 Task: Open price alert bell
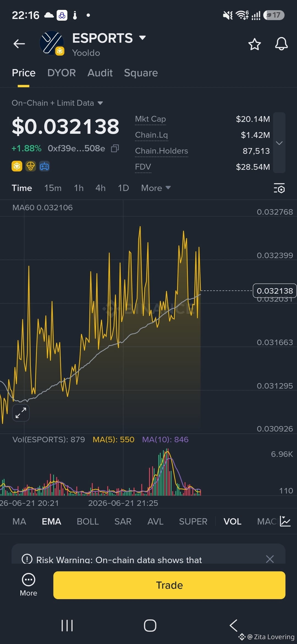click(x=281, y=44)
